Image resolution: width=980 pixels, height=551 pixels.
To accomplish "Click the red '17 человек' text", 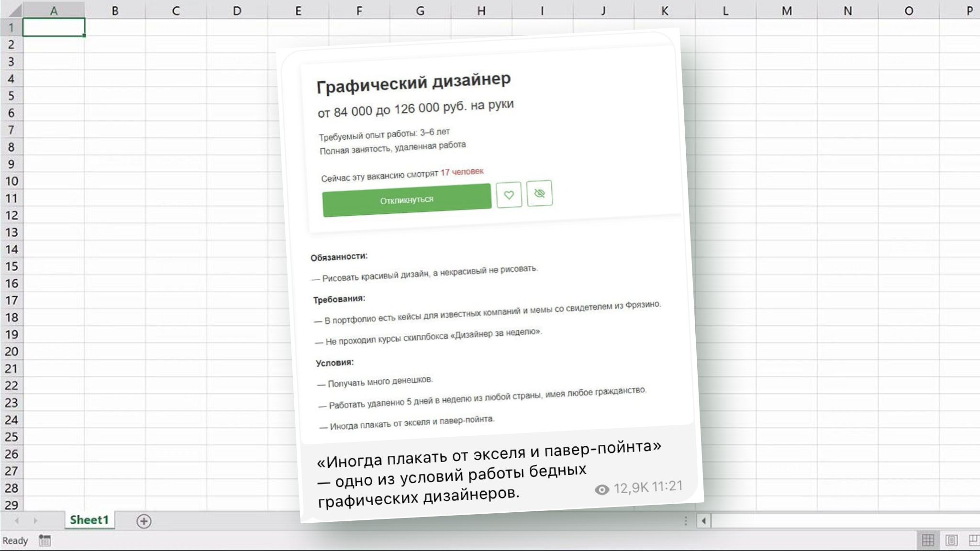I will click(462, 172).
